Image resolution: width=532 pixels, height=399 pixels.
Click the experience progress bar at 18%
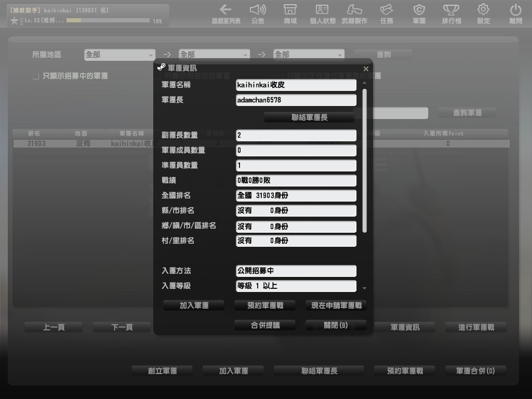(108, 21)
